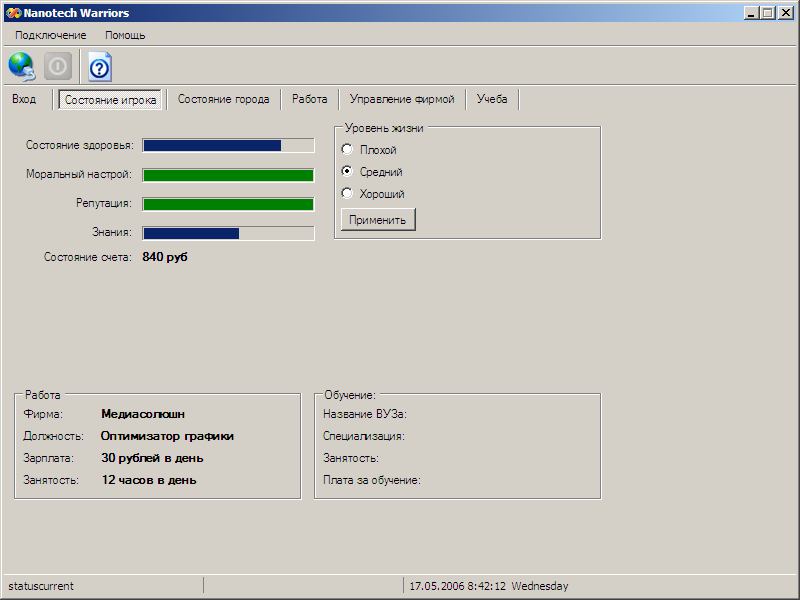Minimize the Nanotech Warriors window
This screenshot has width=800, height=600.
click(x=751, y=13)
